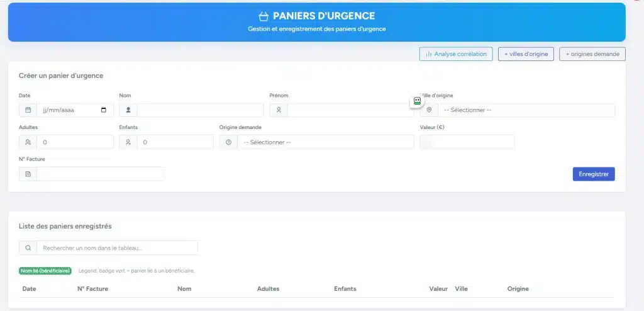Click the location pin icon for Ville d'origine

pyautogui.click(x=429, y=110)
